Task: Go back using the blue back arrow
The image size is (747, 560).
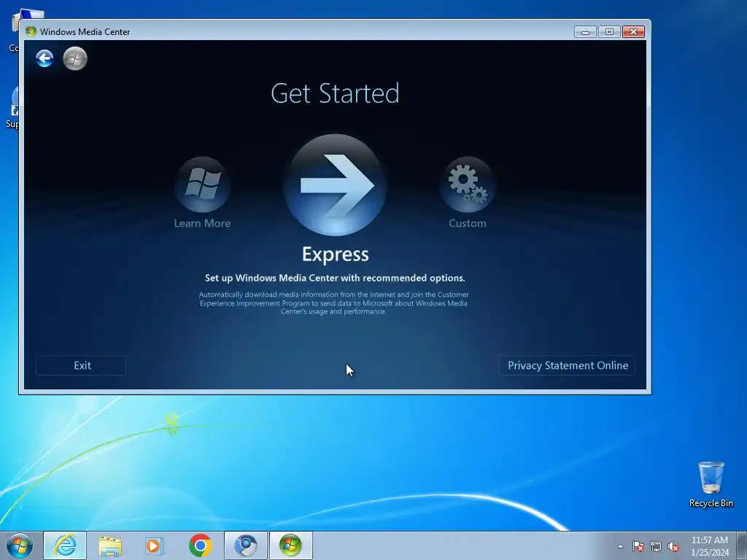Action: 44,58
